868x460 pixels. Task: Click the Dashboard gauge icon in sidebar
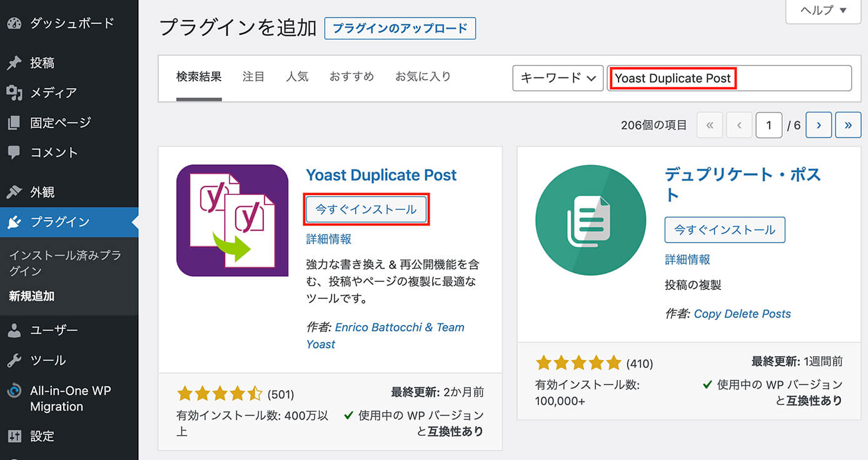coord(14,23)
